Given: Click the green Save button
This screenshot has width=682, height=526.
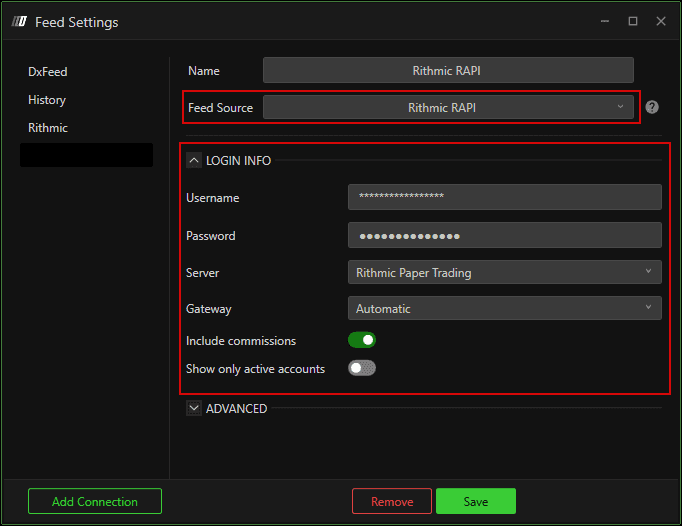Looking at the screenshot, I should 476,501.
